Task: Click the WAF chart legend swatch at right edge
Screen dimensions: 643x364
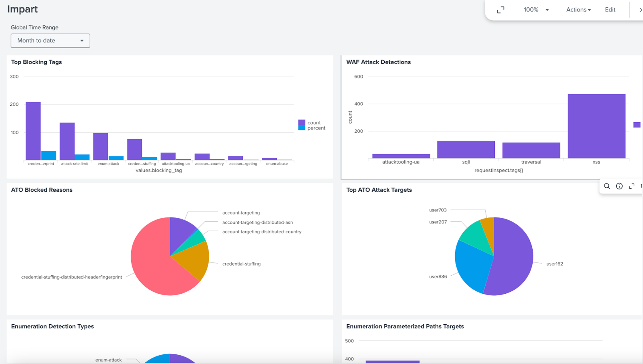Action: tap(637, 125)
